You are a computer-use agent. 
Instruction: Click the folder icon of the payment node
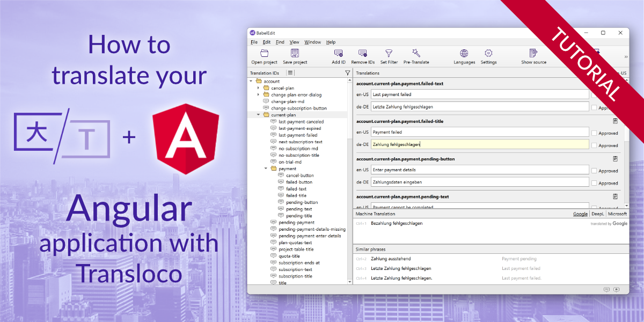(273, 169)
